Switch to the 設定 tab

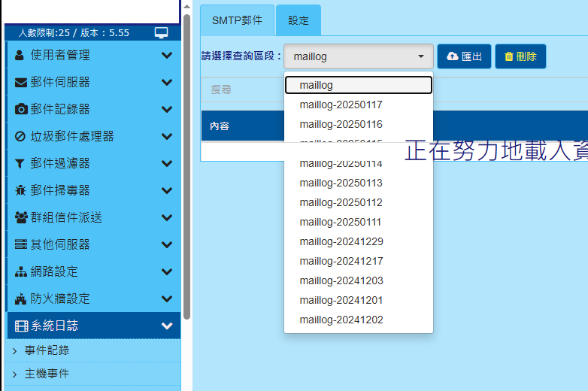point(299,20)
